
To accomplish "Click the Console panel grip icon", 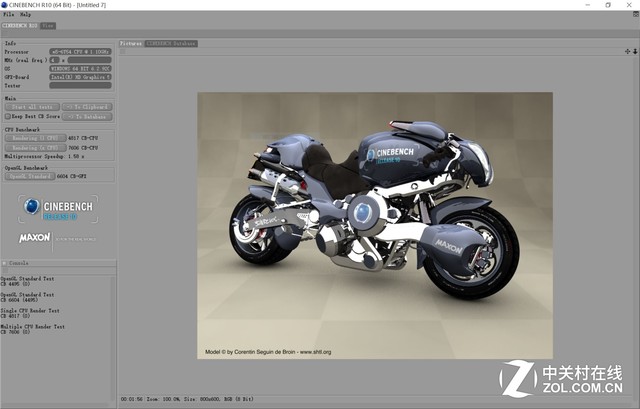I will [x=4, y=262].
